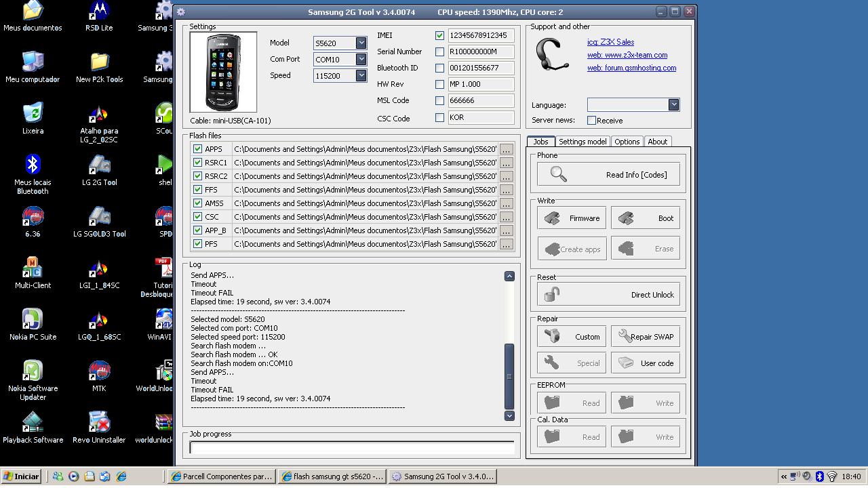This screenshot has height=488, width=868.
Task: Enable the HW Rev checkbox
Action: [439, 84]
